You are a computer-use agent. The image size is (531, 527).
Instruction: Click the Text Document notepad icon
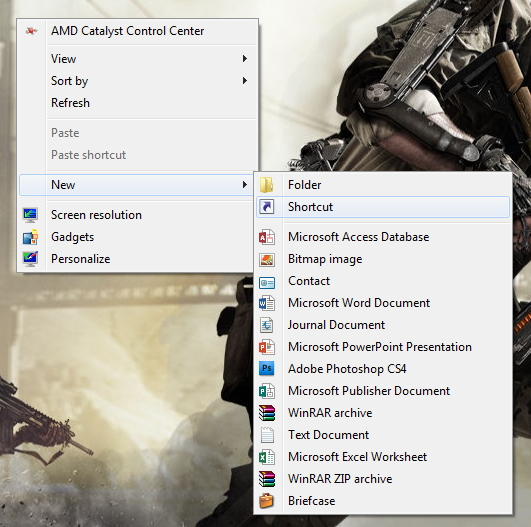[267, 435]
